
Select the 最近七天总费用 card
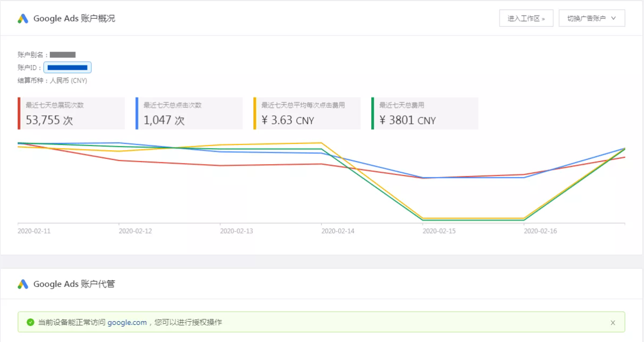[425, 113]
